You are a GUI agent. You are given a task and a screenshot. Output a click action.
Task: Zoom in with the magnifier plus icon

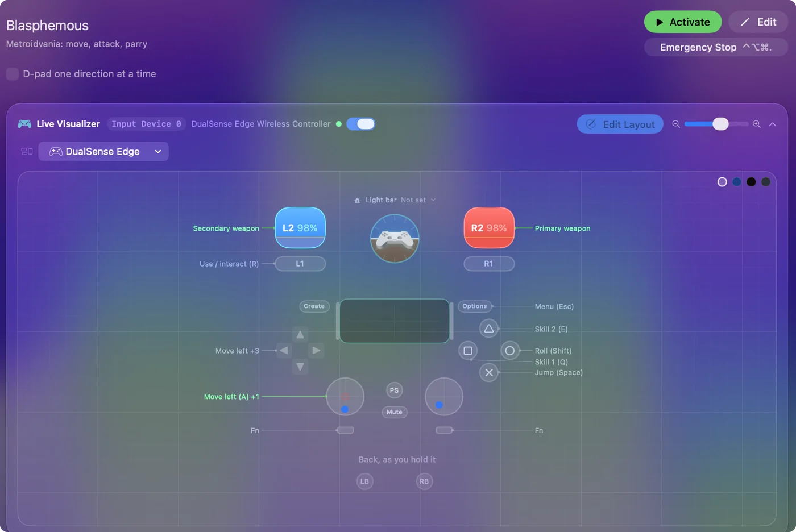757,124
